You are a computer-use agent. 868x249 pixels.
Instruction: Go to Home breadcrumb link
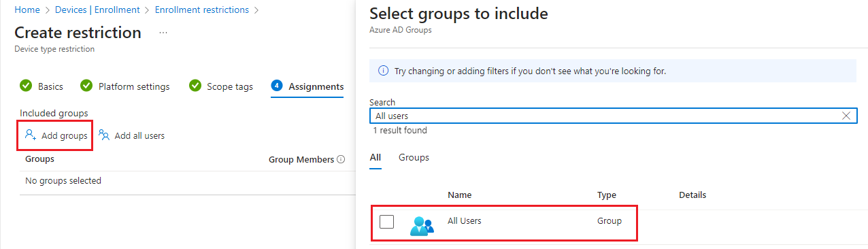point(27,10)
